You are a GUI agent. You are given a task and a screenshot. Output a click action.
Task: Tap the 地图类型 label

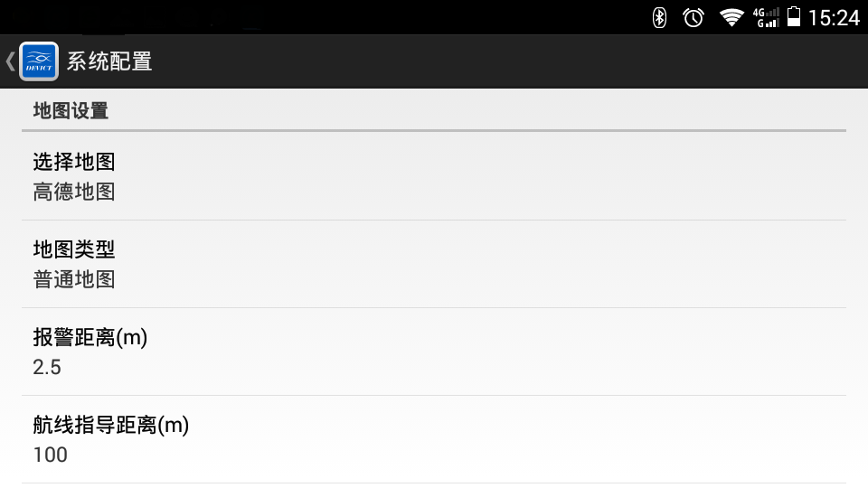coord(73,249)
